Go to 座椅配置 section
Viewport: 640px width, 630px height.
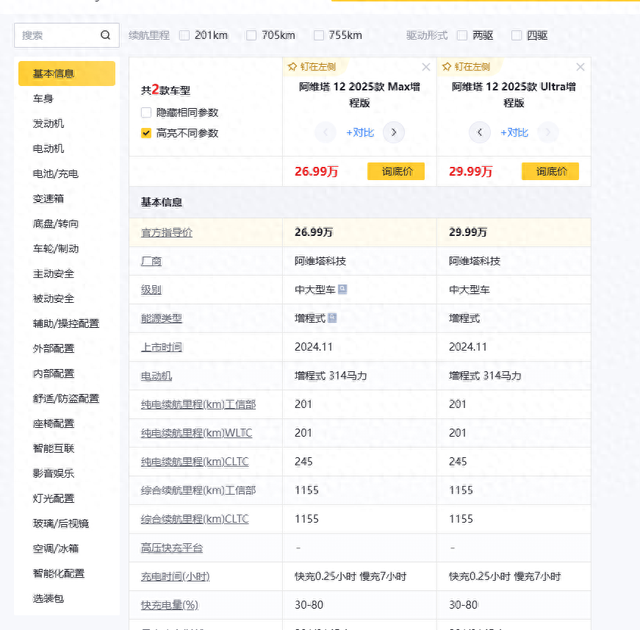(53, 424)
